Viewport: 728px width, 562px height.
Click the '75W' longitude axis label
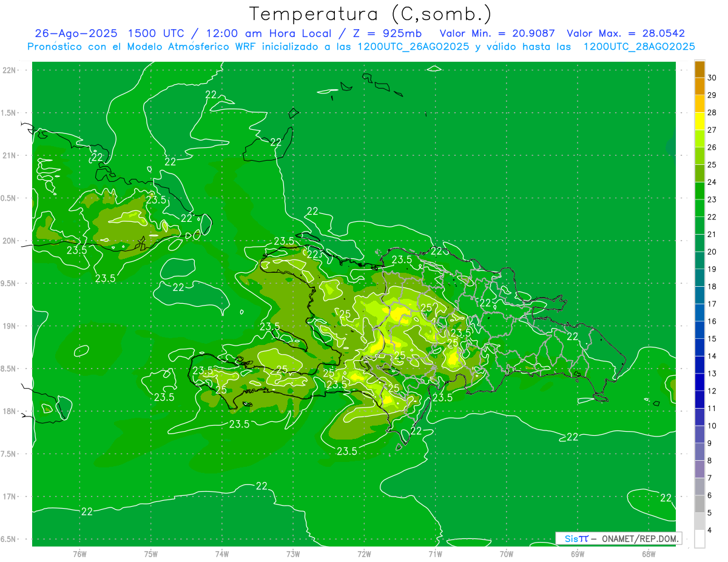pos(151,554)
